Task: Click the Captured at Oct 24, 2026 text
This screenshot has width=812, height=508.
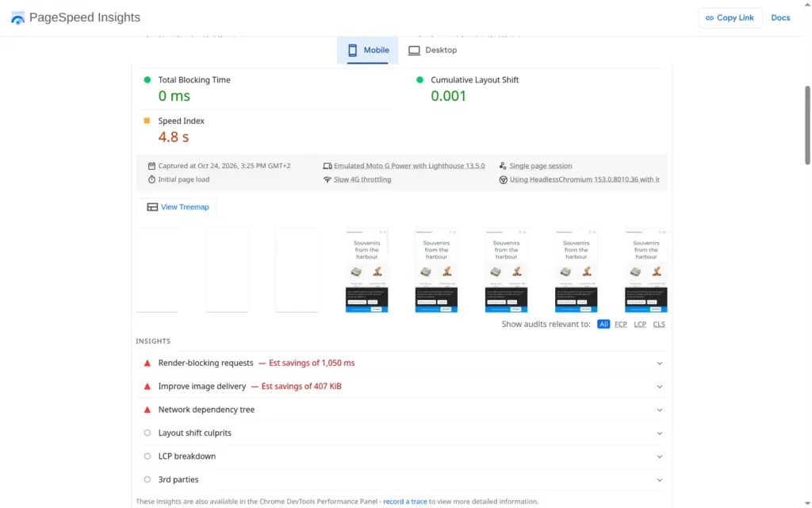Action: [224, 166]
